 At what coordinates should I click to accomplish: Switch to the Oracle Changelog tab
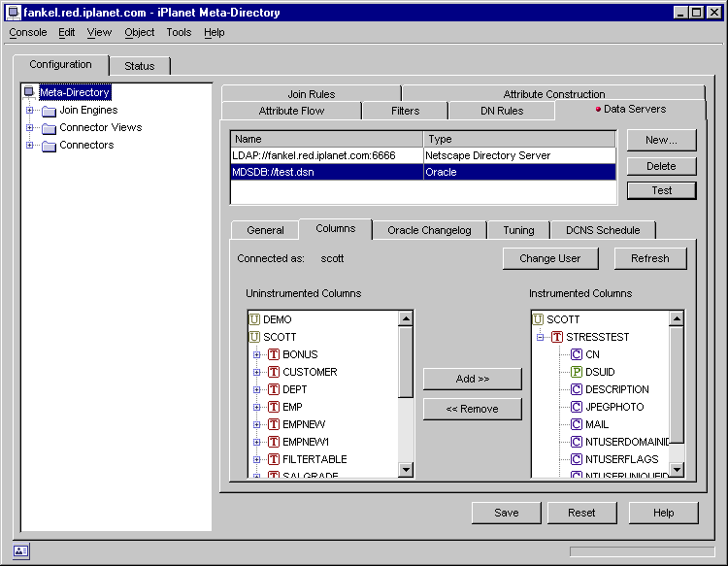429,230
